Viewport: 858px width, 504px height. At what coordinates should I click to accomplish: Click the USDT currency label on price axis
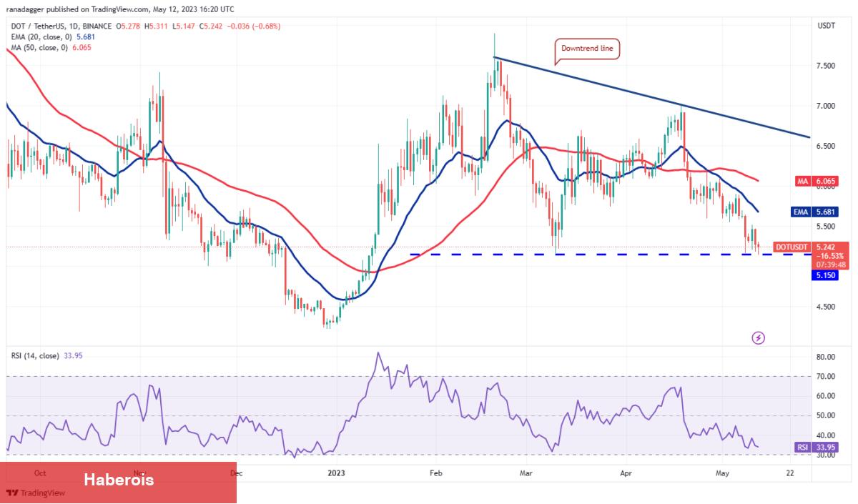(x=826, y=26)
